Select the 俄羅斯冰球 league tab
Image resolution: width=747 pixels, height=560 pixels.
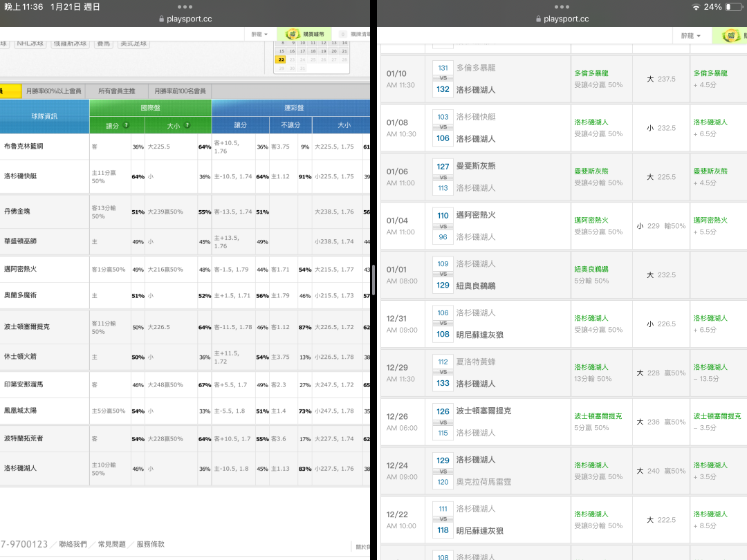(71, 44)
